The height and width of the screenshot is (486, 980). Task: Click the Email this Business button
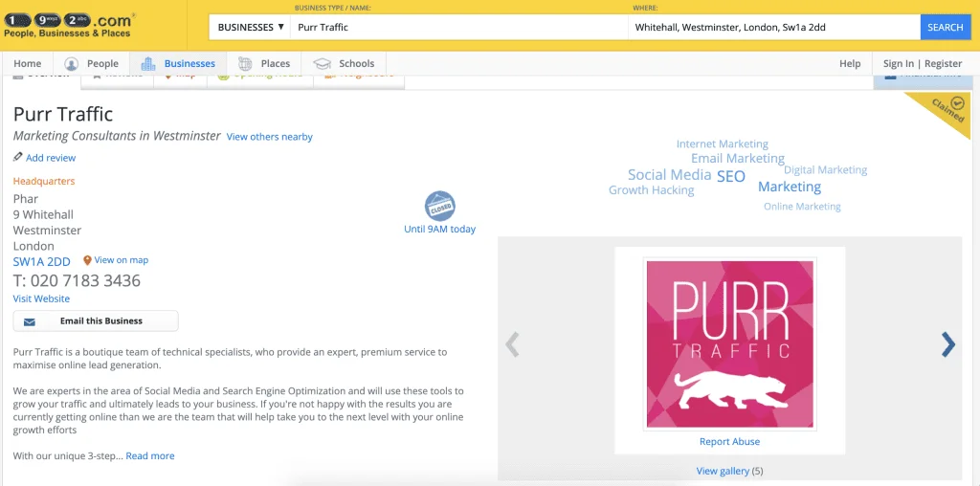pos(96,321)
